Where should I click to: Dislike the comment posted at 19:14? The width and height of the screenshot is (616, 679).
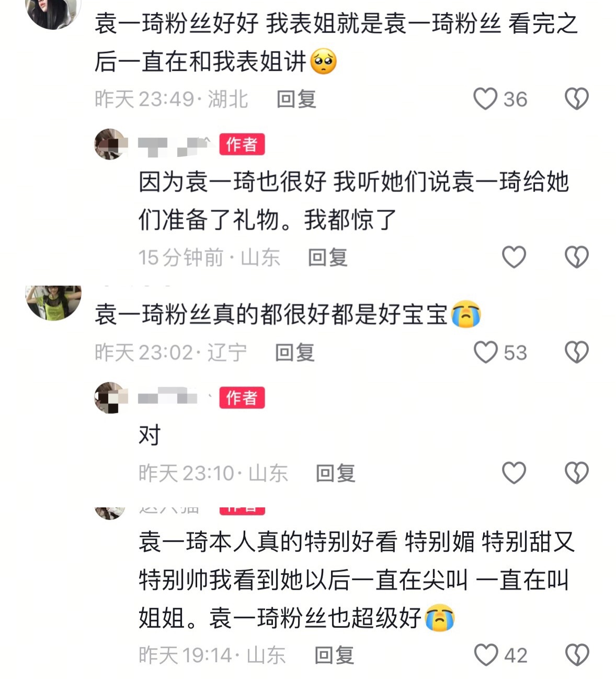click(x=577, y=655)
